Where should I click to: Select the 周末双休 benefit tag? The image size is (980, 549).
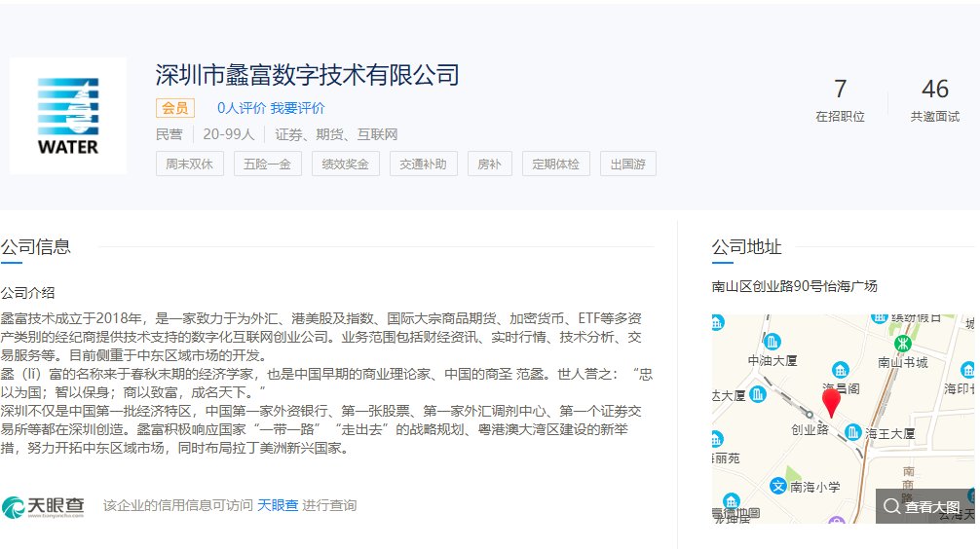[189, 165]
